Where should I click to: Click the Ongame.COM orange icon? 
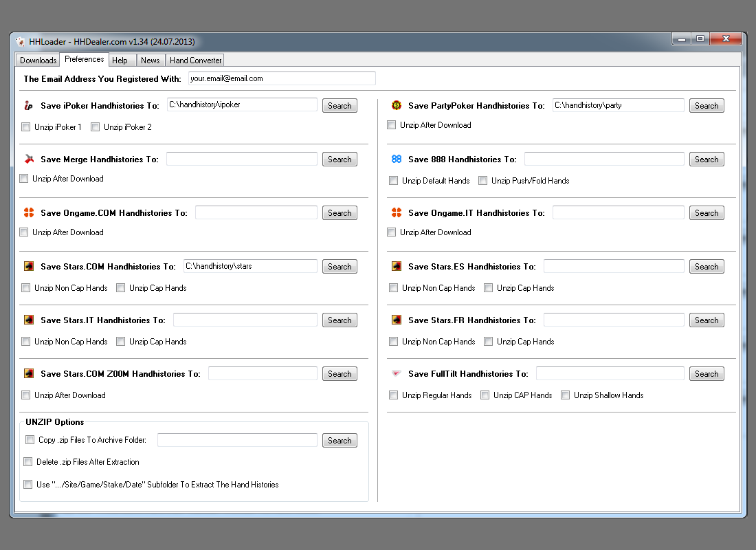click(x=29, y=213)
